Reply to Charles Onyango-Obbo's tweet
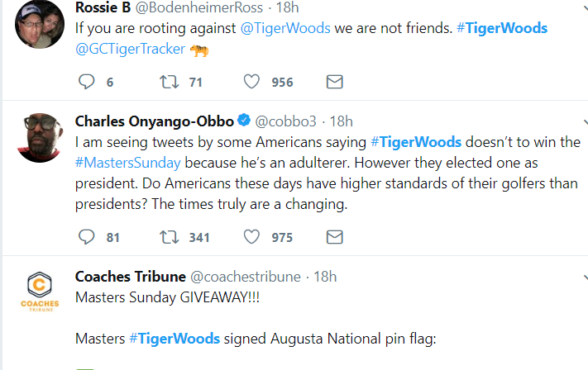588x370 pixels. pos(87,237)
